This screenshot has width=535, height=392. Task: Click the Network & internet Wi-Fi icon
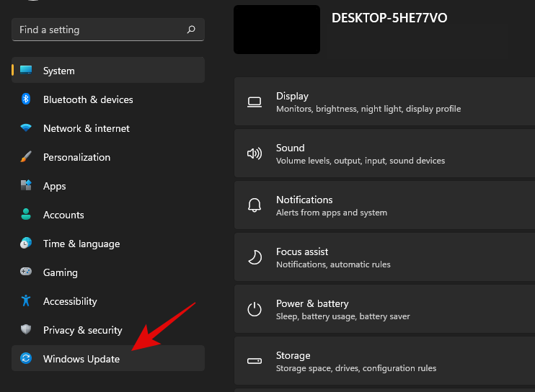(26, 128)
